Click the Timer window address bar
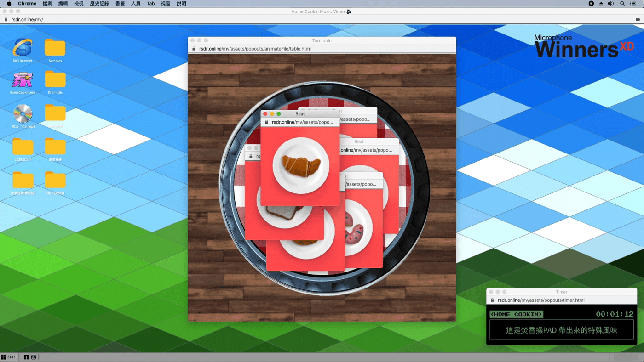 [562, 300]
